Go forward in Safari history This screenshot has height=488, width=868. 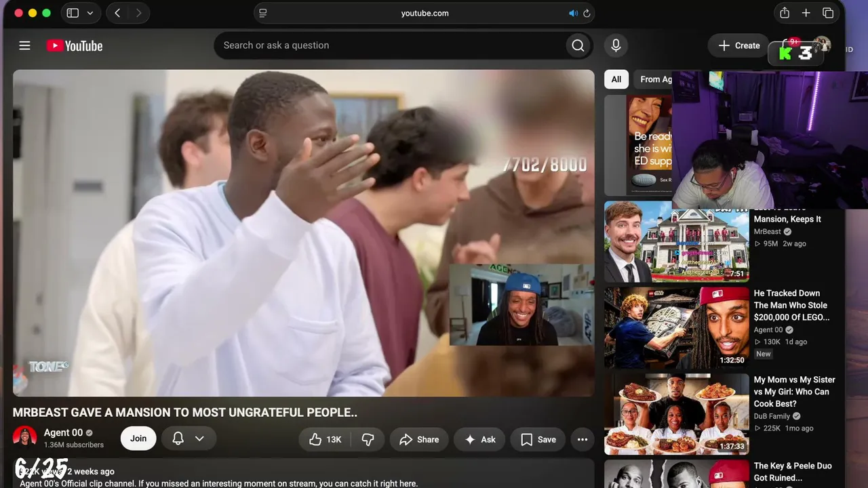tap(138, 13)
